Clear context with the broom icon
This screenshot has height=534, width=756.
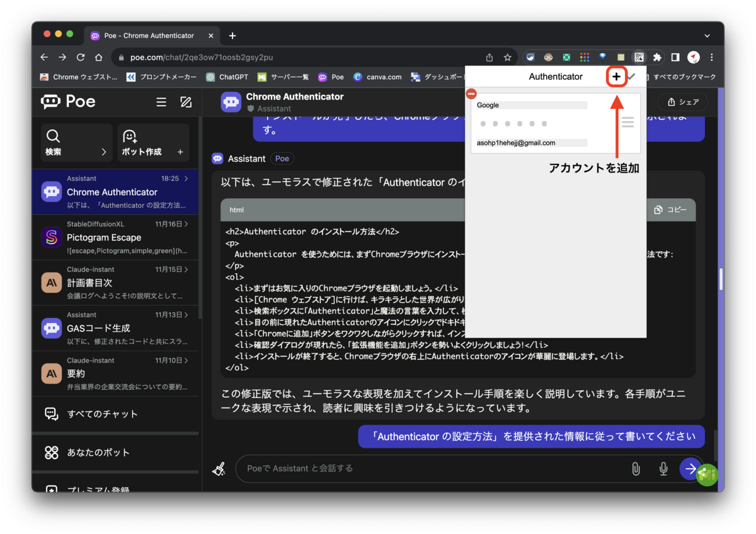219,469
